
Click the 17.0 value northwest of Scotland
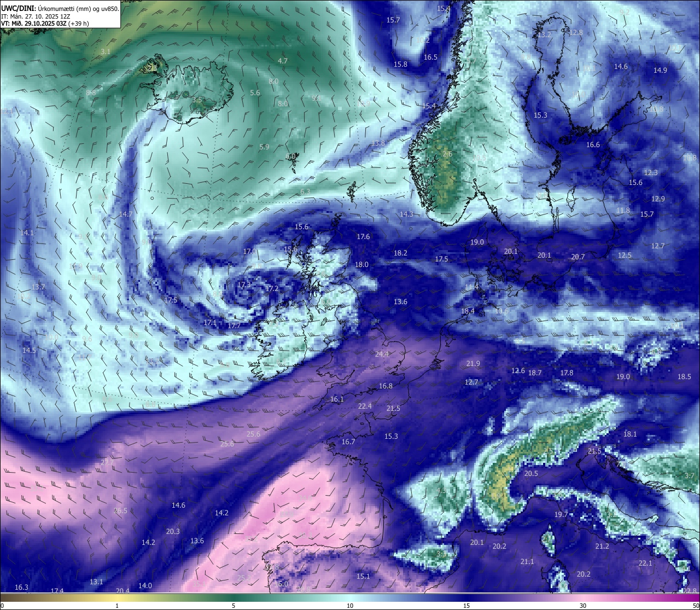249,251
